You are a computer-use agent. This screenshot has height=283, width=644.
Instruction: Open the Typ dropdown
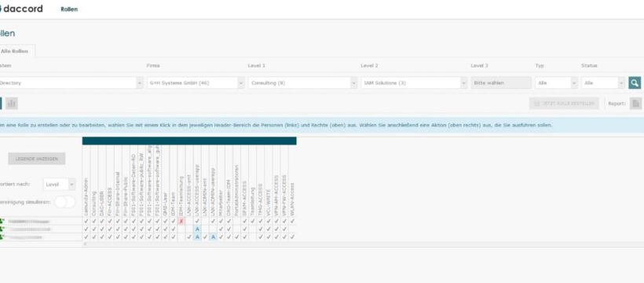(556, 83)
